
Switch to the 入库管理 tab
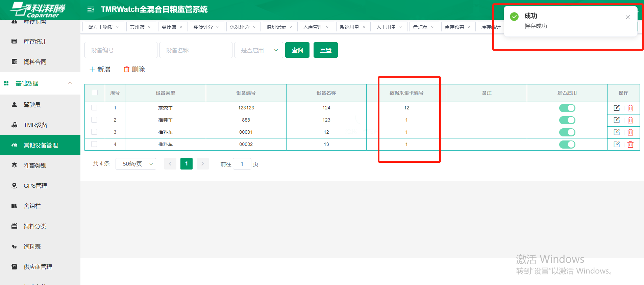[x=313, y=27]
